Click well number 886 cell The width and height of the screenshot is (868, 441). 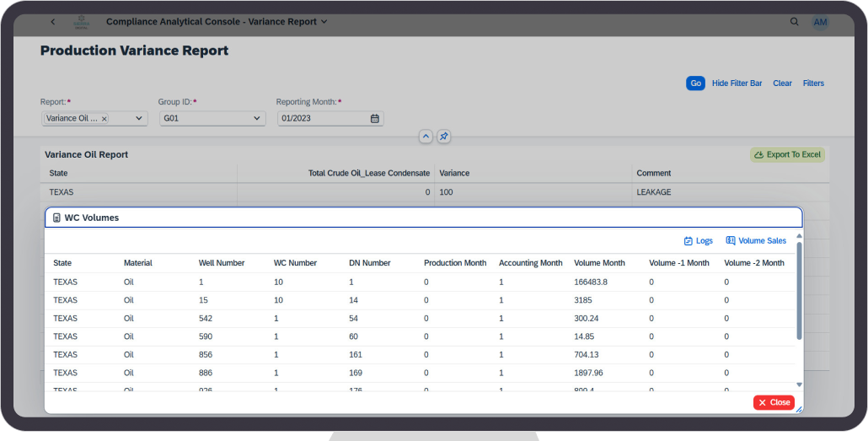point(206,373)
